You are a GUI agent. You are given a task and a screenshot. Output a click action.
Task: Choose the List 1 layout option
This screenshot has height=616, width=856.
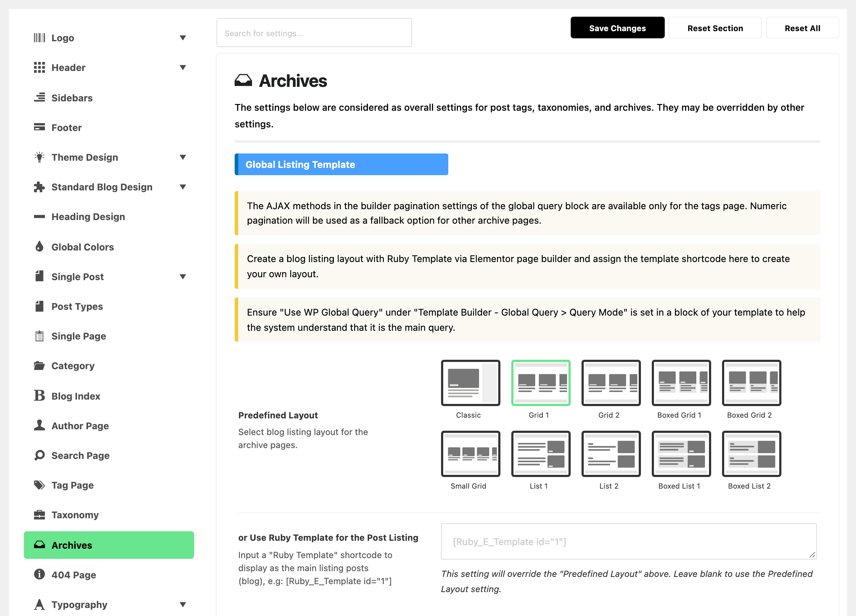[x=541, y=453]
